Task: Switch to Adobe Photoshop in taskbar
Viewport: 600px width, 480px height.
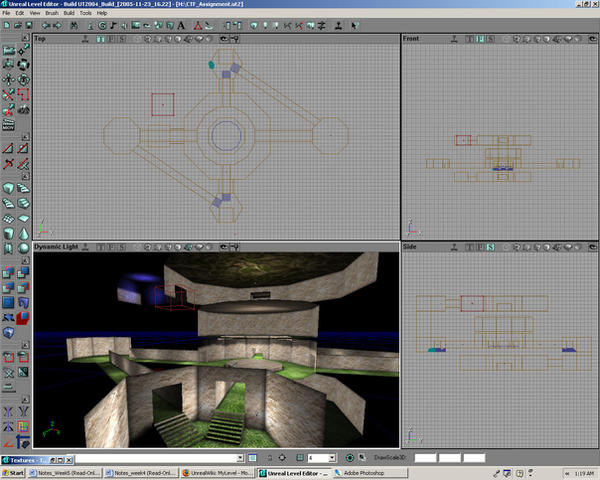Action: click(370, 473)
